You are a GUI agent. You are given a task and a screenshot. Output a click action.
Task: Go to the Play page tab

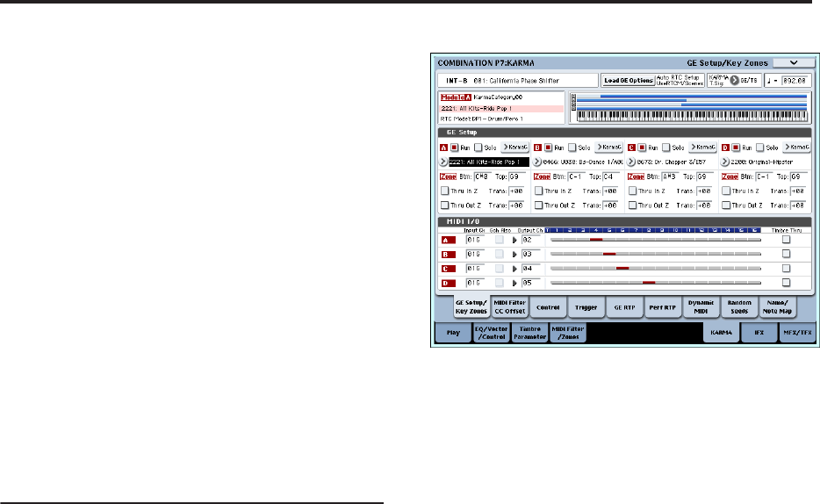point(453,333)
